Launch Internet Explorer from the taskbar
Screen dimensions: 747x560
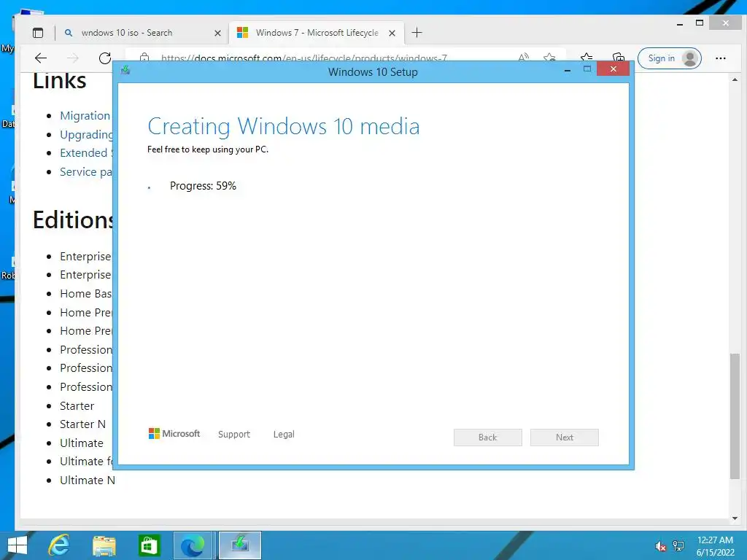click(59, 545)
